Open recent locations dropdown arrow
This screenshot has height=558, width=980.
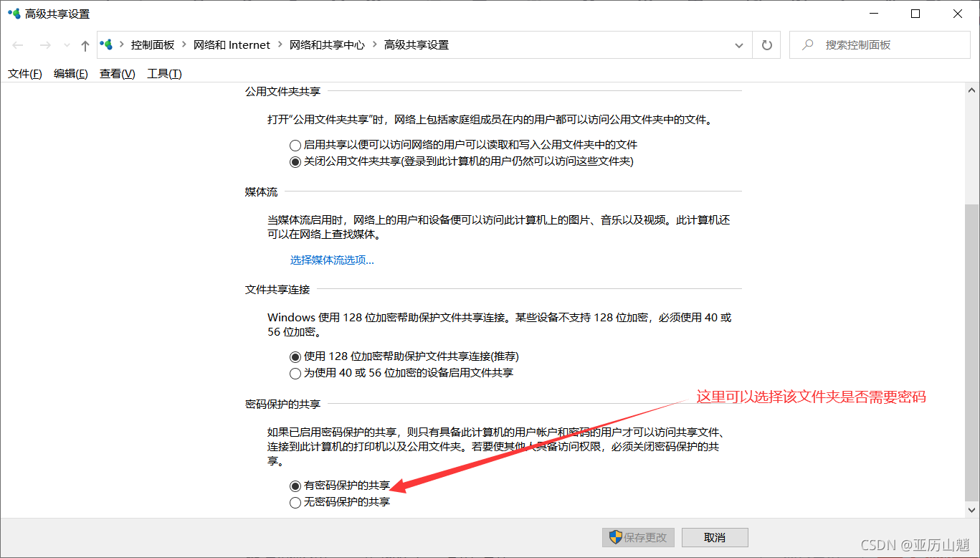coord(67,45)
